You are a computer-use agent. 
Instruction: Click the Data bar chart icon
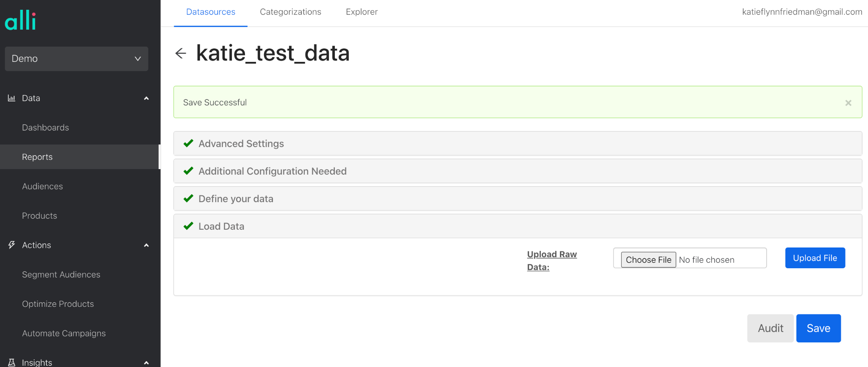pos(11,98)
